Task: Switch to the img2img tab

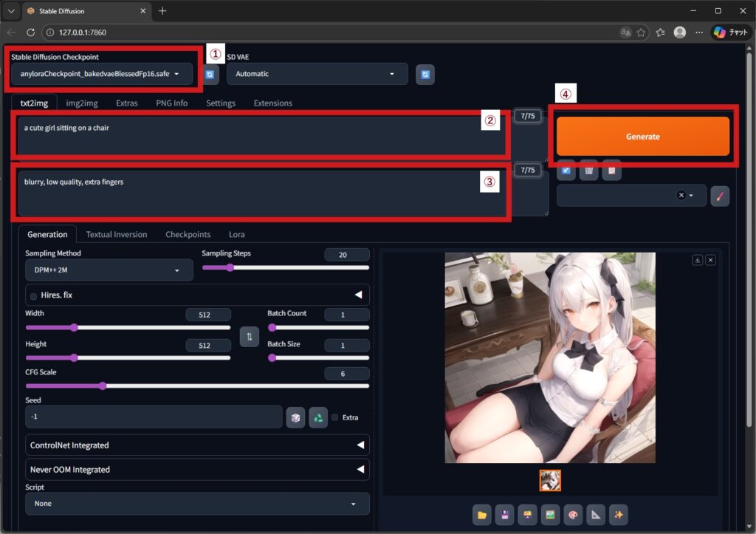Action: 81,103
